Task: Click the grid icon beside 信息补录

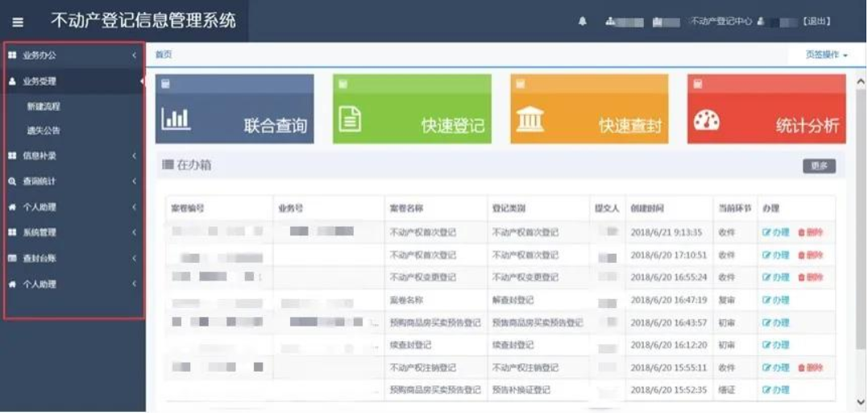Action: pos(12,156)
